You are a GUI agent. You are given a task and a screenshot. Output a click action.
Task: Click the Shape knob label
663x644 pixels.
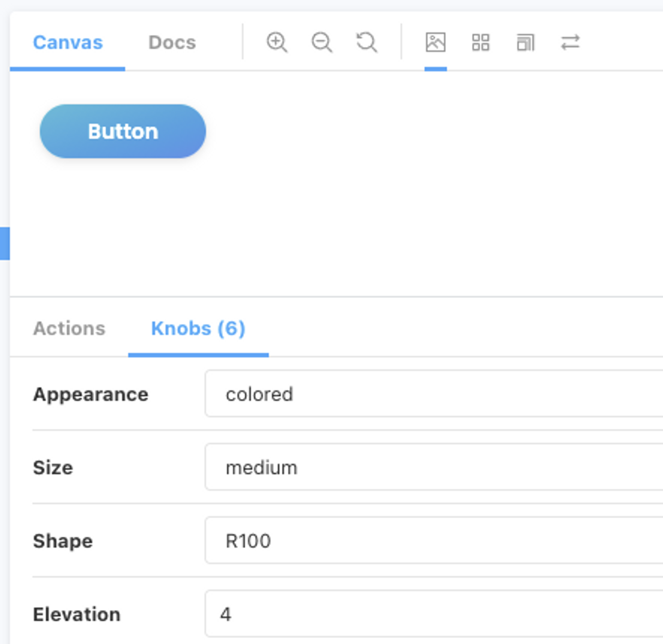(x=63, y=541)
